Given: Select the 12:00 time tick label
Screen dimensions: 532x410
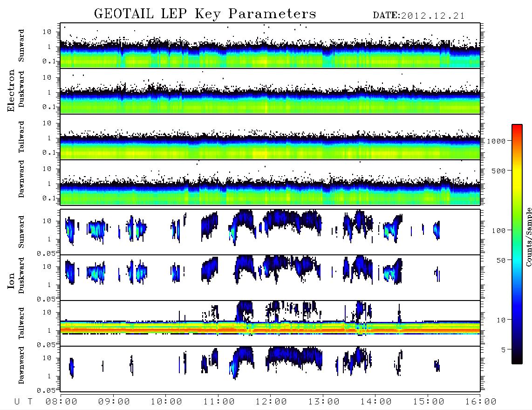Looking at the screenshot, I should (x=271, y=402).
